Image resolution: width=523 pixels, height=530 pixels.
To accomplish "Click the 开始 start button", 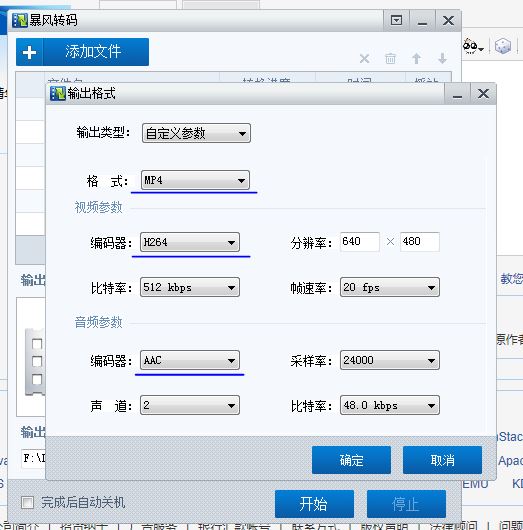I will click(314, 504).
